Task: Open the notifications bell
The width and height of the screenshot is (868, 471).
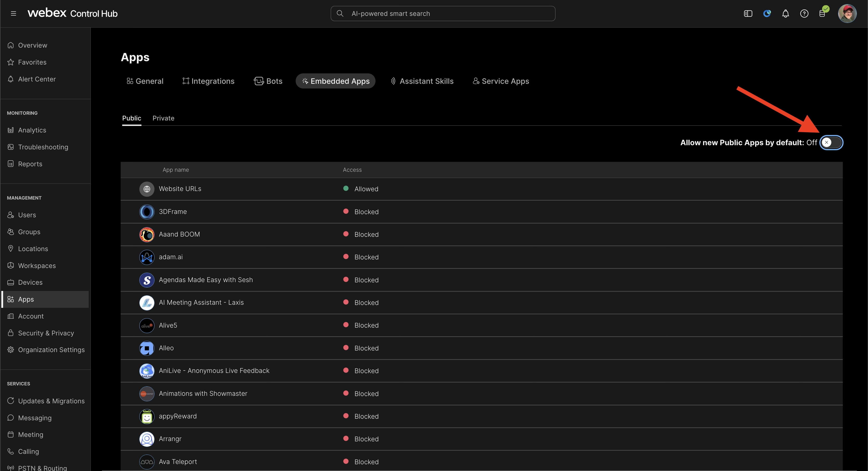Action: point(786,14)
